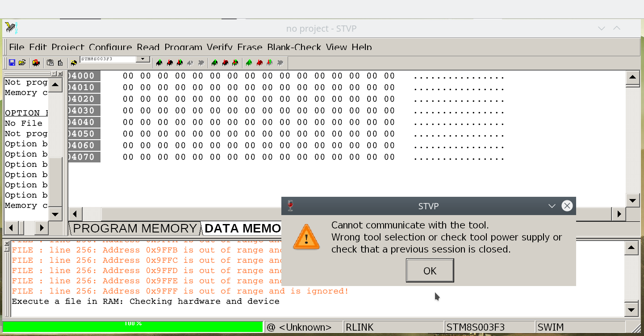The width and height of the screenshot is (644, 336).
Task: Switch to the PROGRAM MEMORY tab
Action: point(135,228)
